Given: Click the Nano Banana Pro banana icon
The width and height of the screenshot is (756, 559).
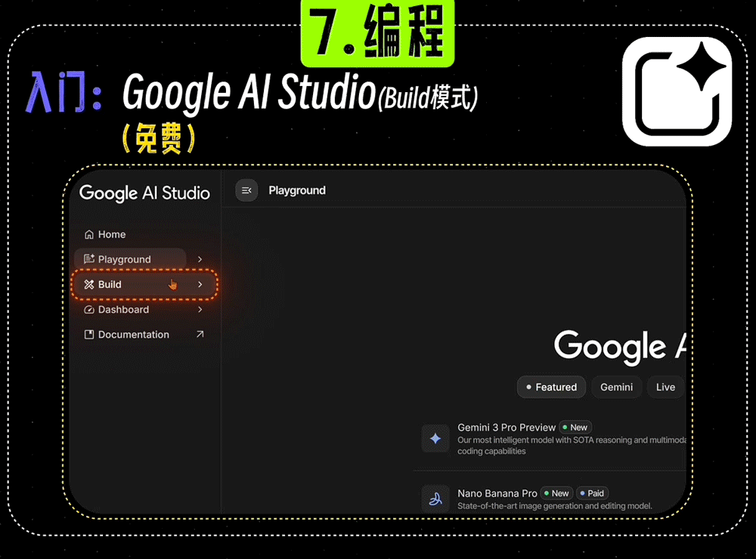Looking at the screenshot, I should [435, 499].
